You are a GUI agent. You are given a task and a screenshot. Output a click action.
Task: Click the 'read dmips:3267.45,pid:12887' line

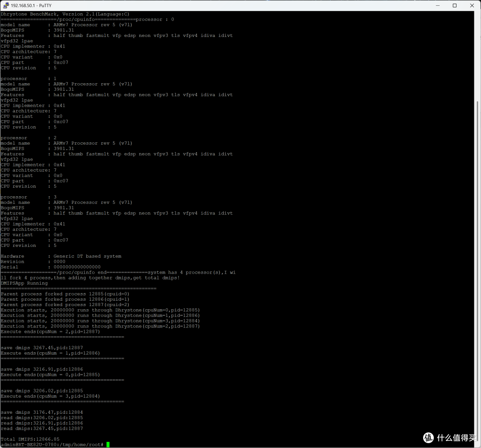[x=42, y=428]
